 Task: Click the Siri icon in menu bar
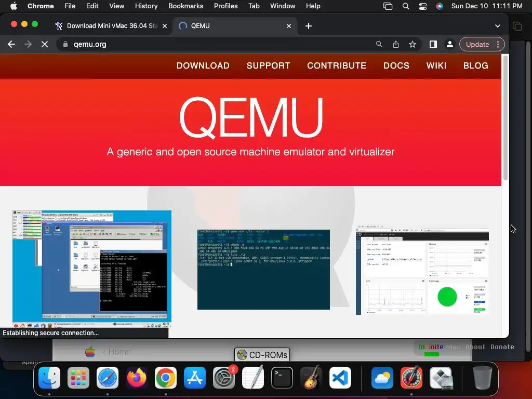click(x=440, y=6)
